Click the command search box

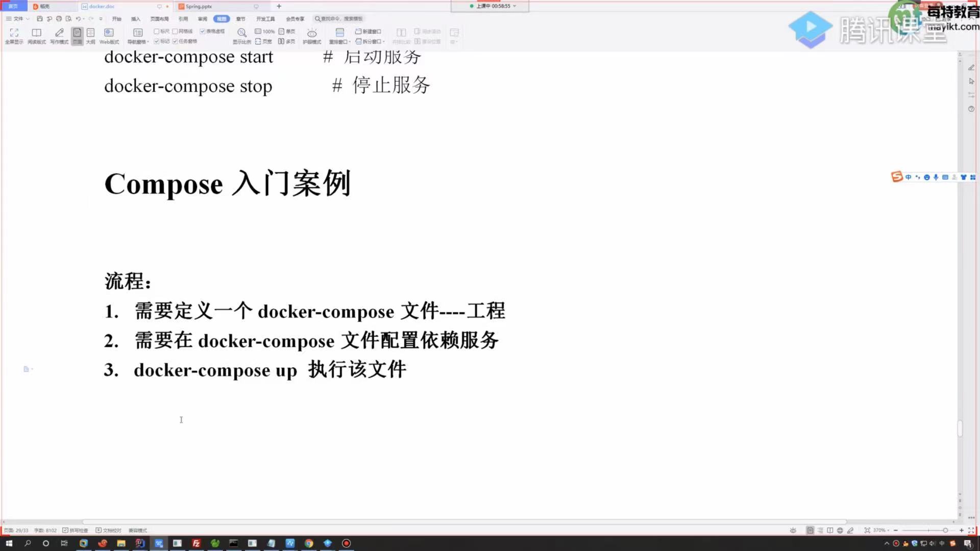[x=339, y=19]
